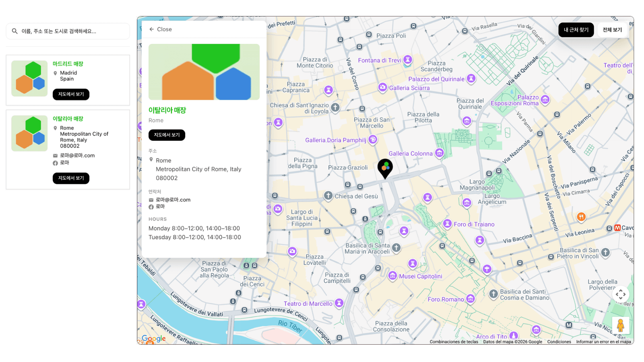Click the Chiesa di Sant'Ignazio church icon
The image size is (644, 362).
(335, 107)
